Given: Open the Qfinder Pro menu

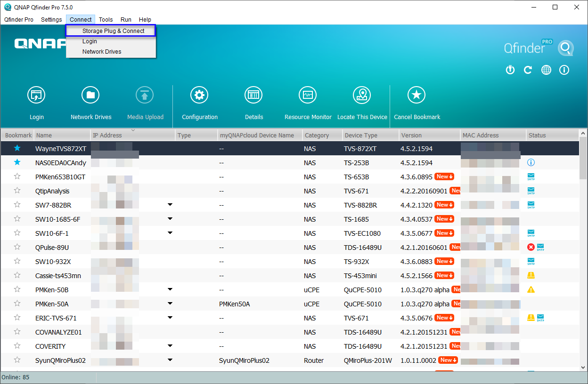Looking at the screenshot, I should pos(19,20).
